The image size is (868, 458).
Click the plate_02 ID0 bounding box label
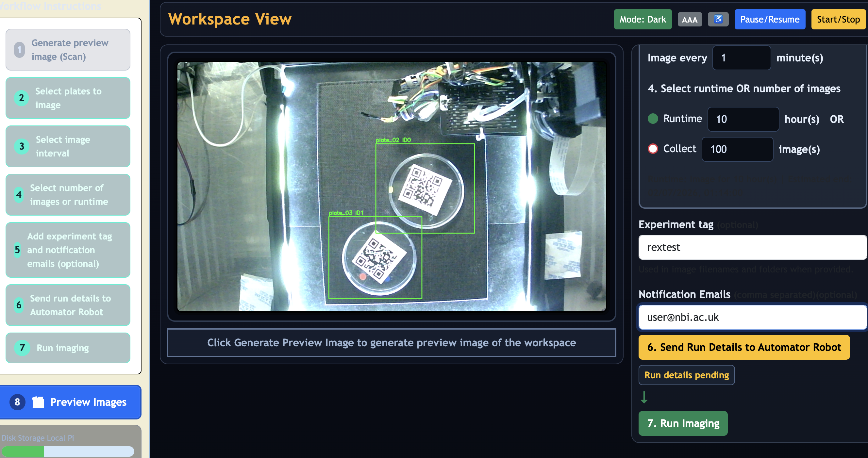[393, 140]
